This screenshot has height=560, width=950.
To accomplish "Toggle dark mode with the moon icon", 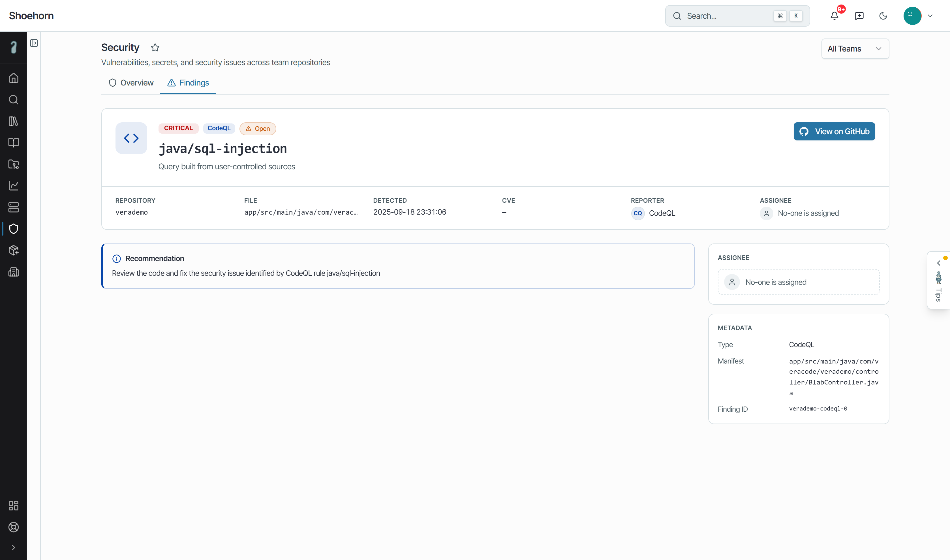I will coord(883,16).
